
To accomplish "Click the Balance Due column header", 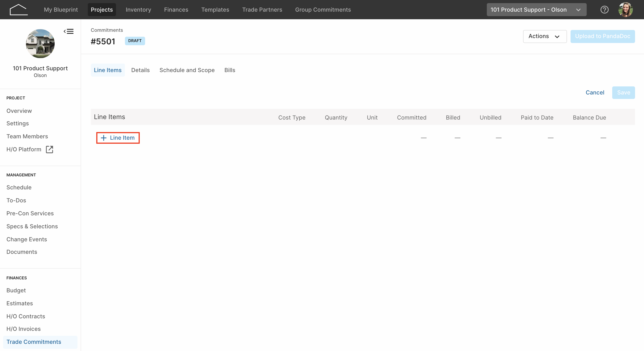I will click(x=589, y=118).
